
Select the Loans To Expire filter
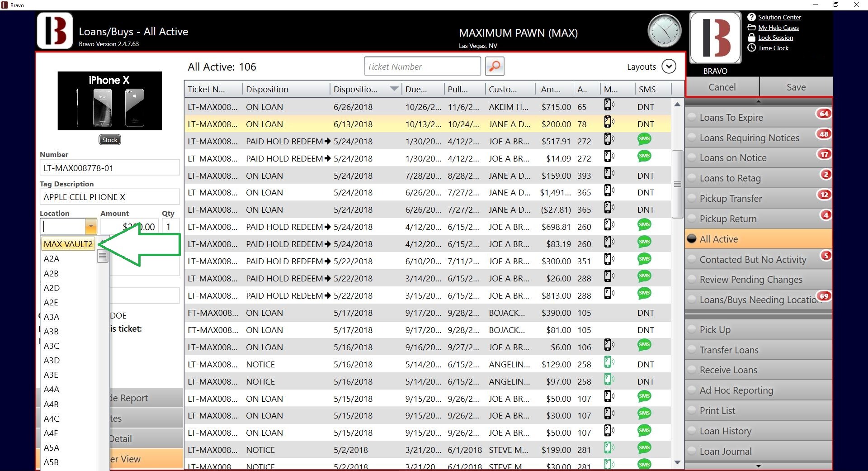tap(759, 117)
